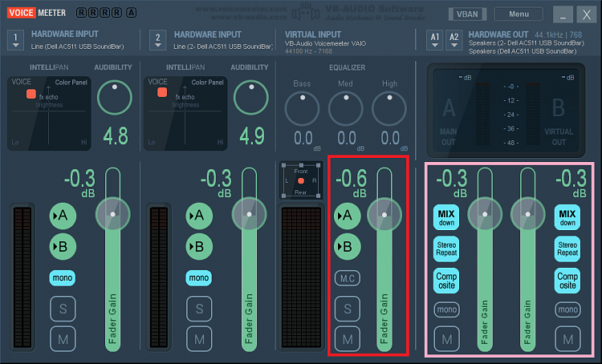The width and height of the screenshot is (602, 364).
Task: Select Stereo Repeat mode on bus A
Action: tap(446, 249)
